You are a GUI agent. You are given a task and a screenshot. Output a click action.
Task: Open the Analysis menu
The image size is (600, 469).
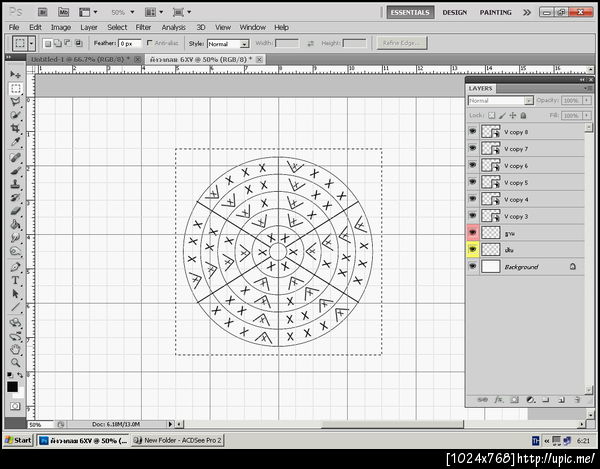pyautogui.click(x=173, y=27)
